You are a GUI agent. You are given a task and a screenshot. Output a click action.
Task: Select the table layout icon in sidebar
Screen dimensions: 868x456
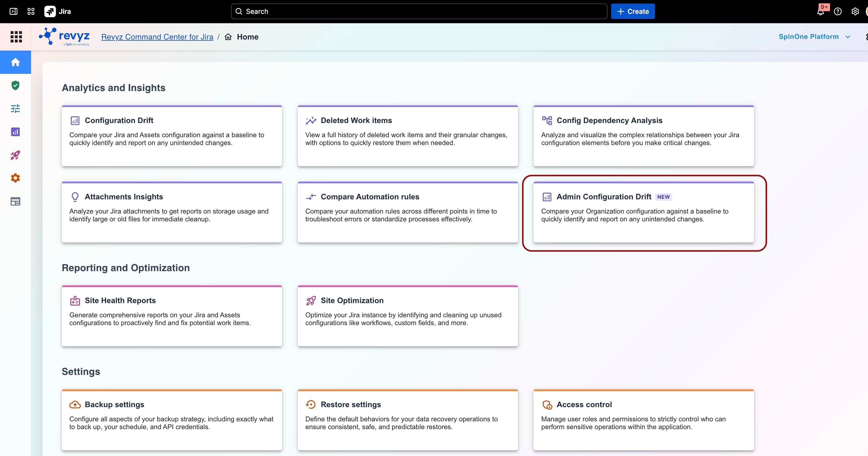click(15, 201)
